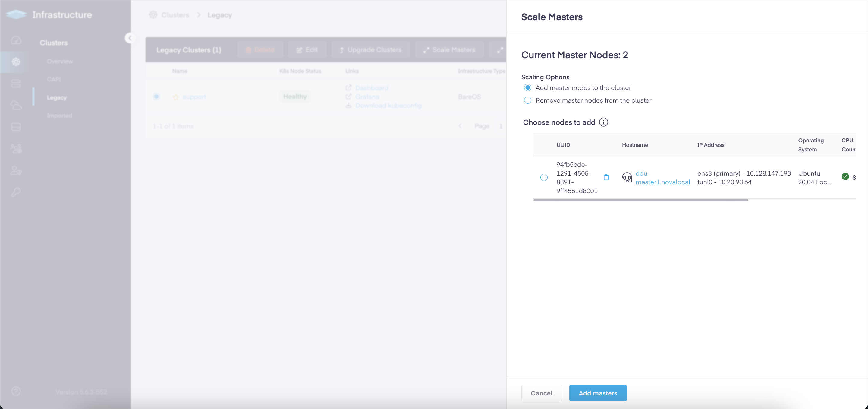Open the storage panel sidebar icon

tap(16, 127)
